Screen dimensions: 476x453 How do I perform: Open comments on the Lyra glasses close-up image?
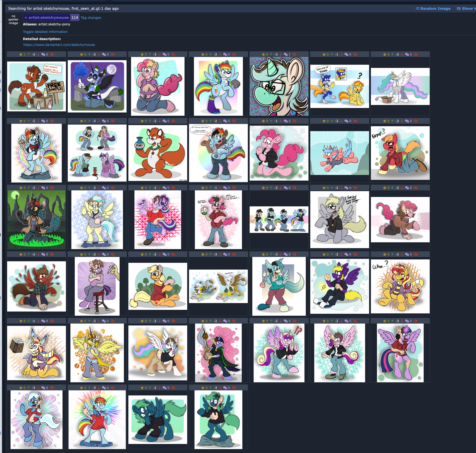coord(286,54)
